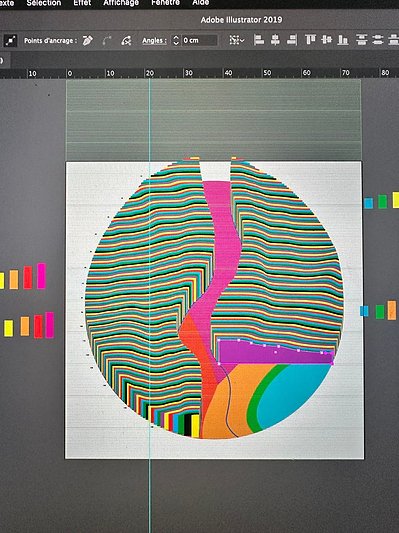
Task: Click the Angles stepper arrows
Action: tap(176, 40)
